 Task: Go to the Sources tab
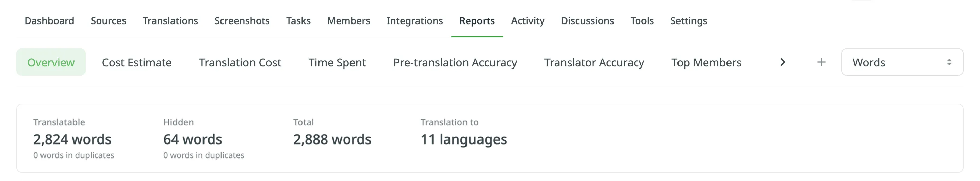109,20
